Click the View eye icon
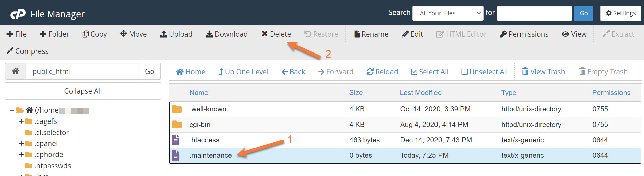 tap(565, 34)
